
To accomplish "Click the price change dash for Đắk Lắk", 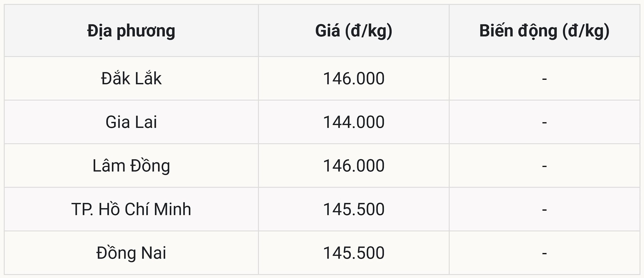I will (544, 79).
